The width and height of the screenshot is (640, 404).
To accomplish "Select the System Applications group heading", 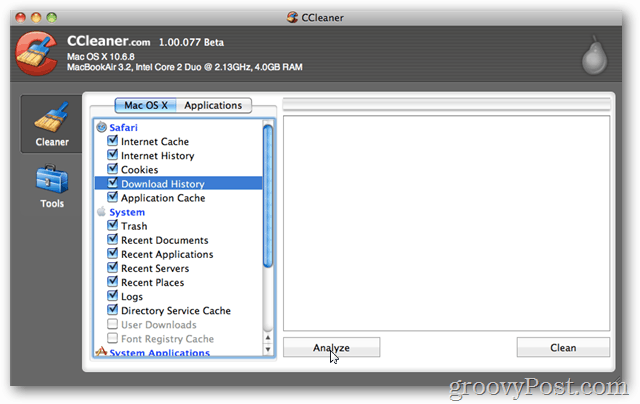I will coord(160,353).
